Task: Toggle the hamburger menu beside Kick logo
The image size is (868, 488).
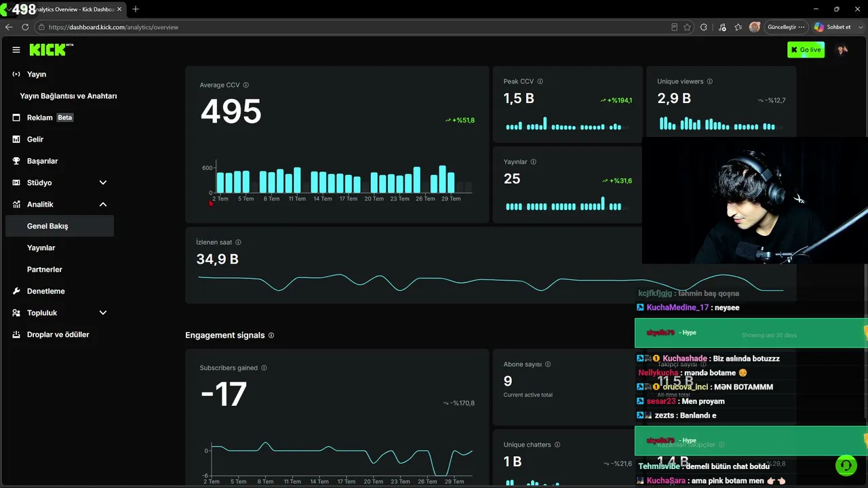Action: tap(16, 49)
